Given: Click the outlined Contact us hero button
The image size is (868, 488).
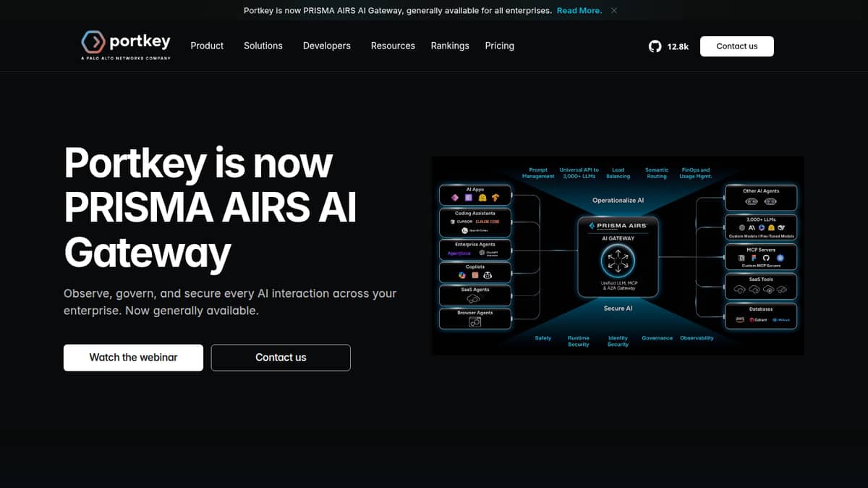Looking at the screenshot, I should coord(281,358).
